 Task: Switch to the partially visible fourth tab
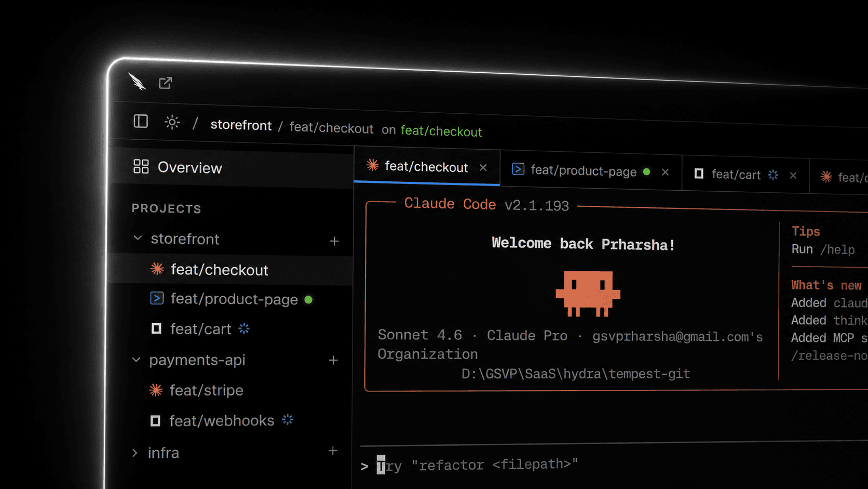839,177
